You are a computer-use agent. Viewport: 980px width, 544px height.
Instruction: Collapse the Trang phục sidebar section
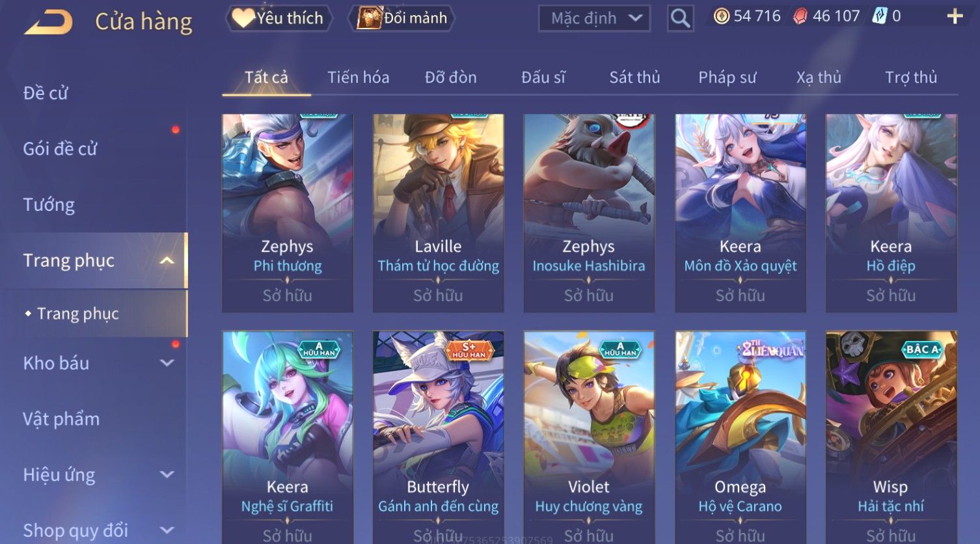coord(167,261)
